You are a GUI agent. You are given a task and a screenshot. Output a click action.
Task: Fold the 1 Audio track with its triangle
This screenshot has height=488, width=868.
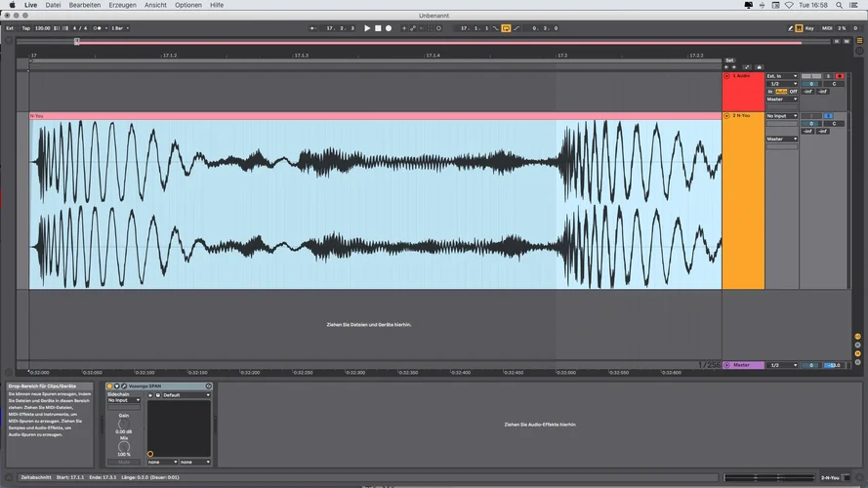point(726,76)
